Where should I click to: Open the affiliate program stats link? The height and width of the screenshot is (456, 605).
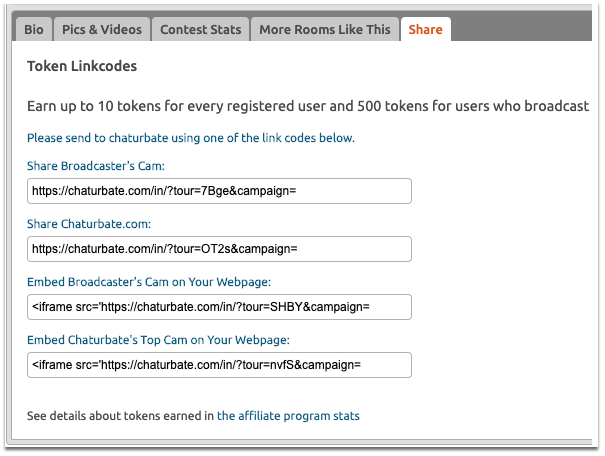[x=288, y=416]
